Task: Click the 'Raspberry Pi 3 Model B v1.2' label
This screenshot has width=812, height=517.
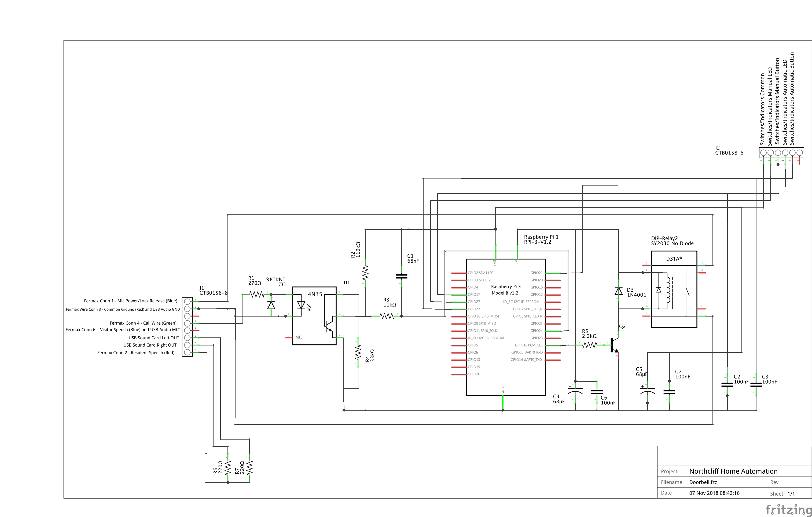Action: [x=505, y=290]
